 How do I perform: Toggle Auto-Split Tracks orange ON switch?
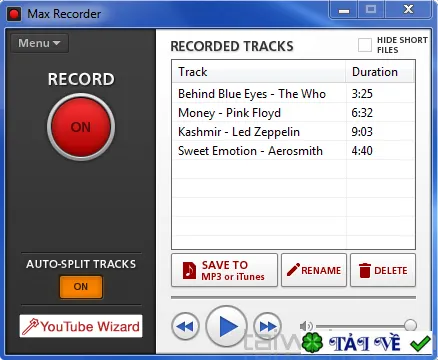81,287
